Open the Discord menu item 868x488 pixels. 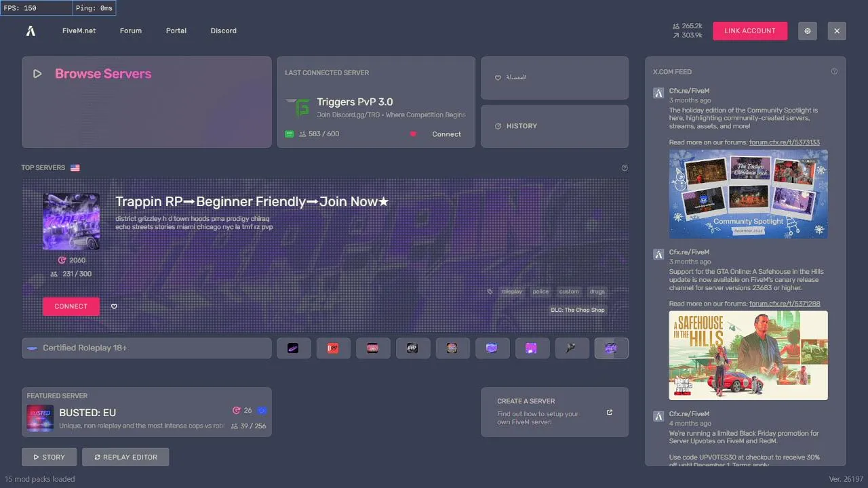[224, 30]
